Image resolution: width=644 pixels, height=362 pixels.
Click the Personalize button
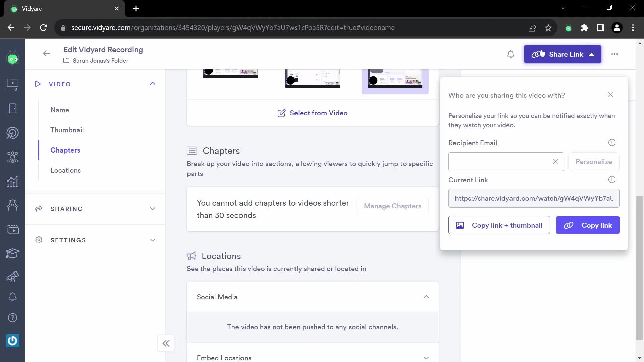pyautogui.click(x=594, y=162)
